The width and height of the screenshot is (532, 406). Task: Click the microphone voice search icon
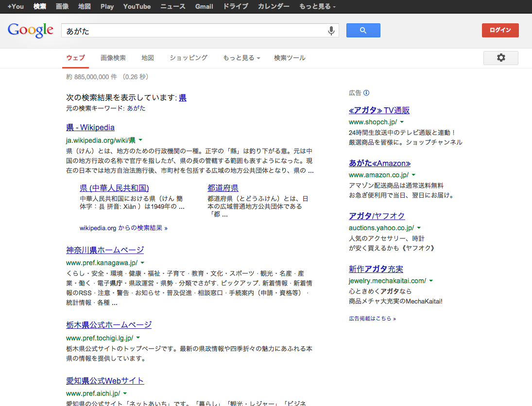(x=331, y=31)
